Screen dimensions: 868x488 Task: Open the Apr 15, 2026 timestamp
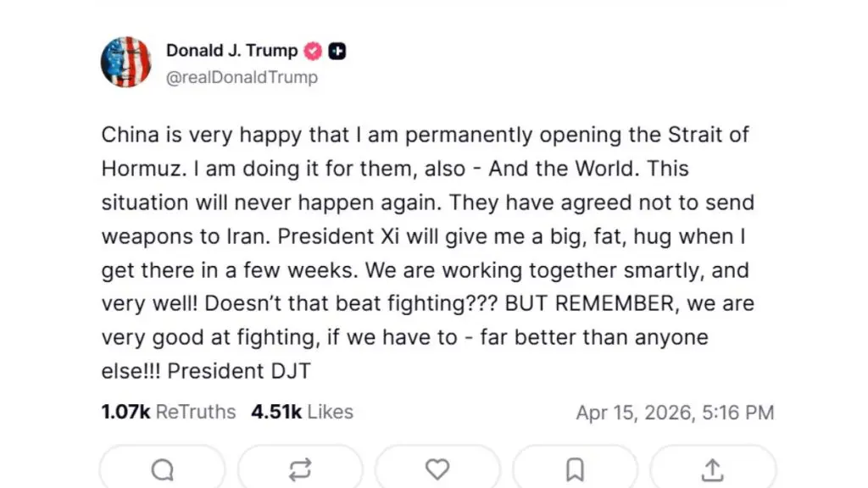[675, 413]
